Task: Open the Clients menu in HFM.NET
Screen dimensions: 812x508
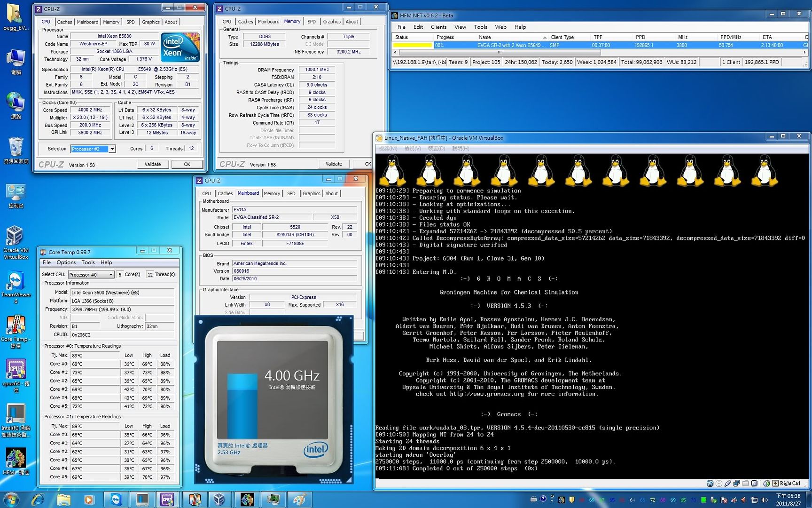Action: [438, 27]
